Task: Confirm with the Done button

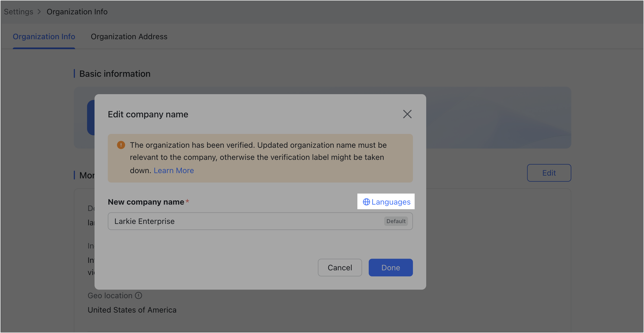Action: tap(391, 268)
